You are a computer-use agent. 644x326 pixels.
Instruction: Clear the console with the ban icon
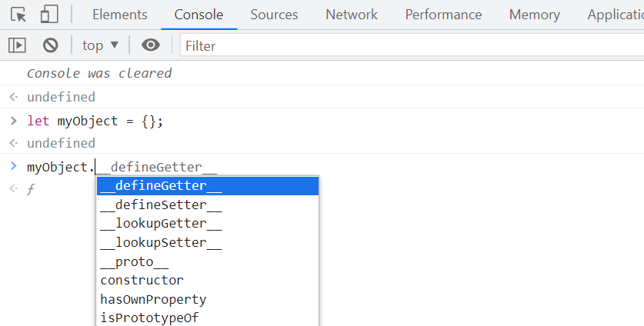pos(51,45)
